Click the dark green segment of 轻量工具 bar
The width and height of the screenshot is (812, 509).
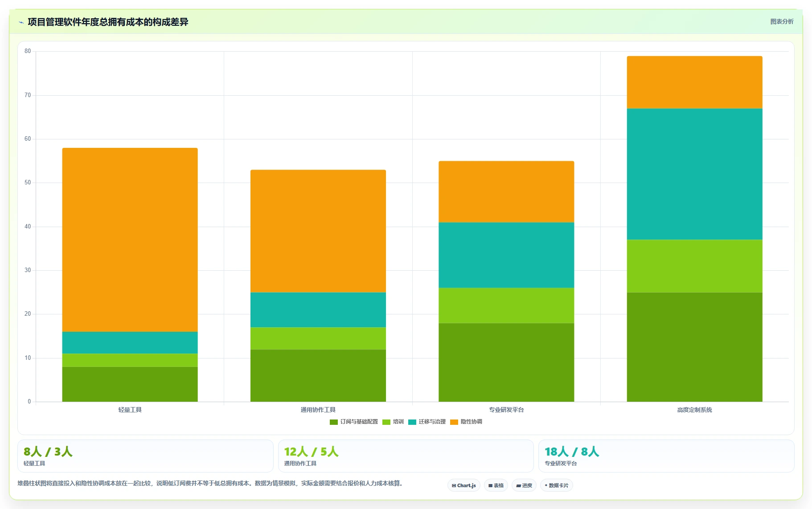click(x=130, y=384)
